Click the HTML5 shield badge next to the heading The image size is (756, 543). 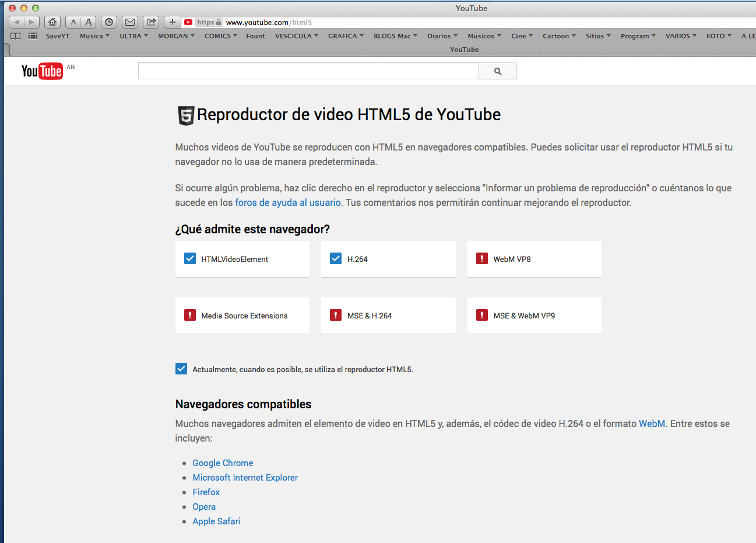[x=186, y=115]
